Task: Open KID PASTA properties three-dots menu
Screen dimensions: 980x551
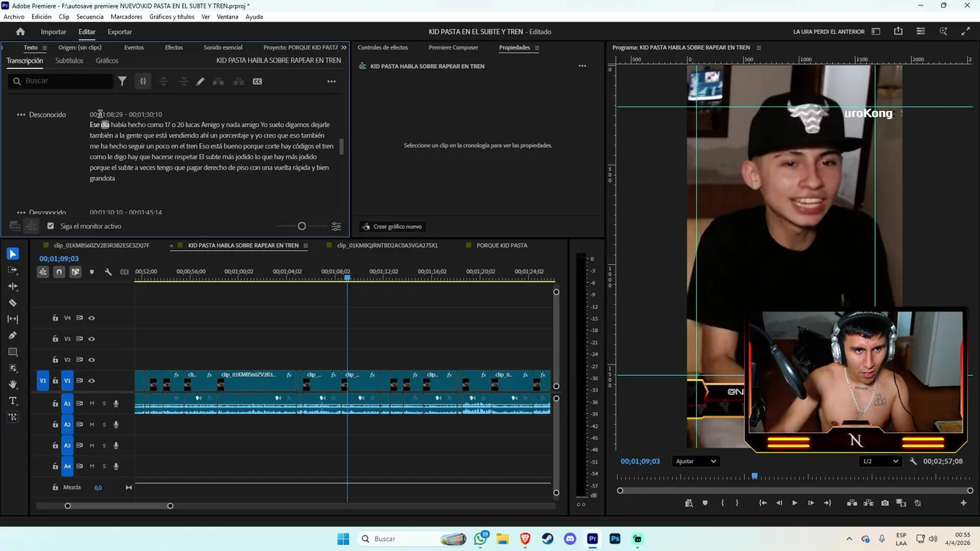Action: (582, 66)
